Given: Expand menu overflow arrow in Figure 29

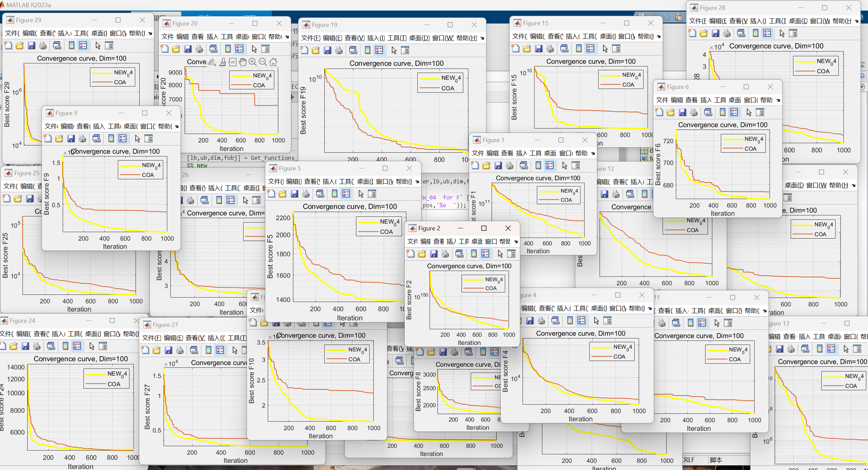Looking at the screenshot, I should tap(150, 33).
